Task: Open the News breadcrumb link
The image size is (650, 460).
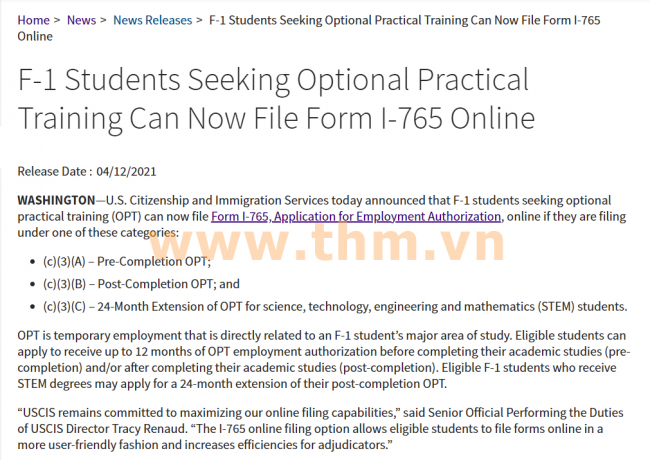Action: click(x=81, y=20)
